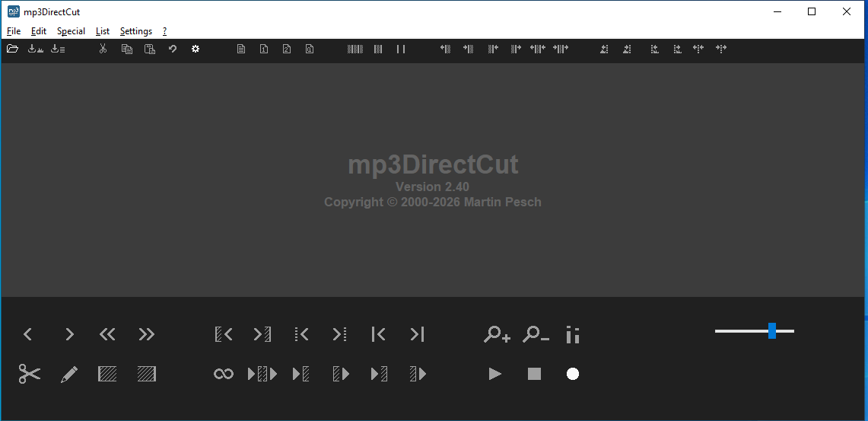Open the ? help menu
The height and width of the screenshot is (421, 868).
[x=164, y=31]
